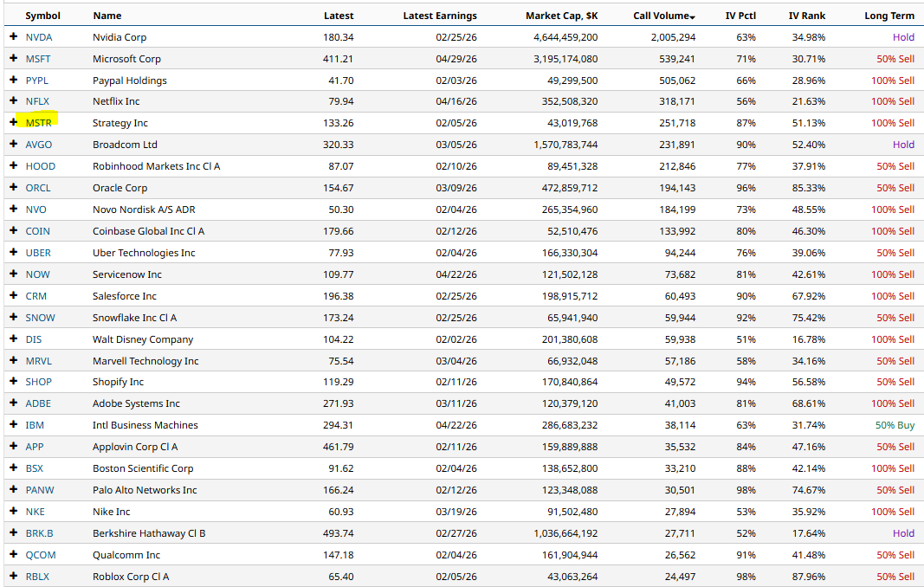The width and height of the screenshot is (924, 587).
Task: Click plus icon beside CRM
Action: (14, 295)
